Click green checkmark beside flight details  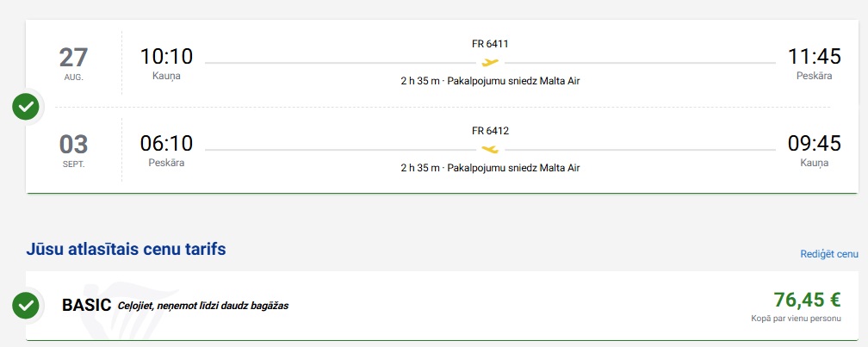[x=27, y=107]
